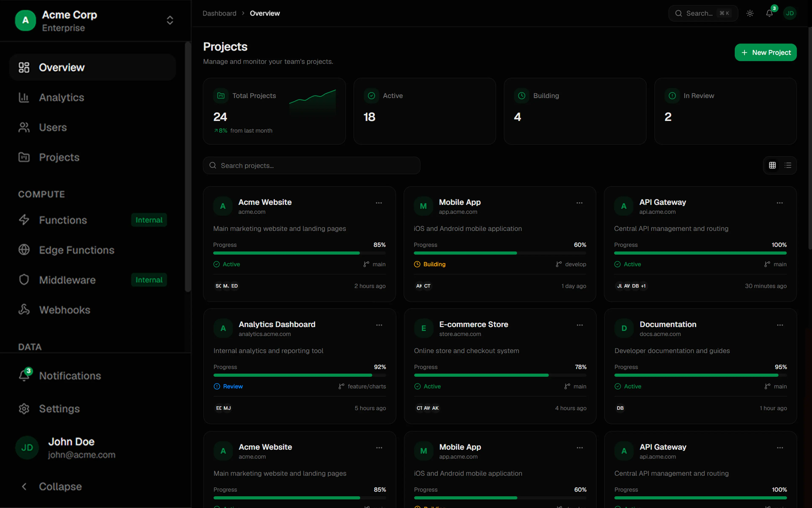Expand the Acme Corp workspace switcher chevrons
Viewport: 812px width, 508px height.
(x=170, y=20)
